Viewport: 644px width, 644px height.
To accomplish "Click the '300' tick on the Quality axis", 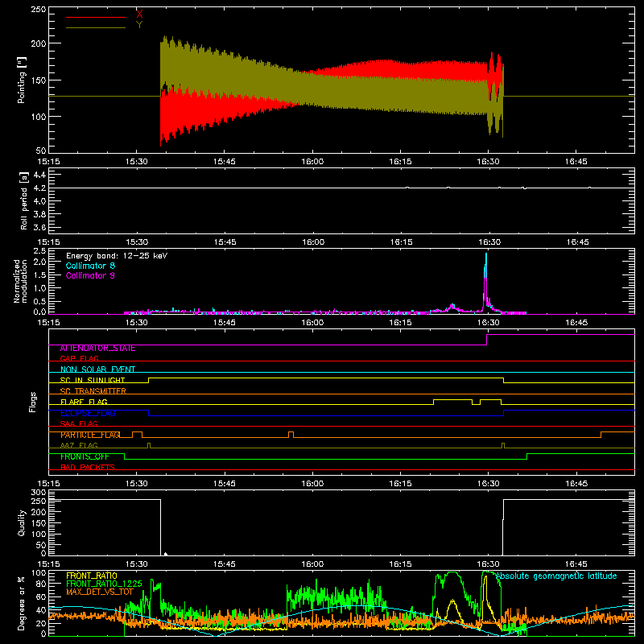I will click(x=39, y=493).
